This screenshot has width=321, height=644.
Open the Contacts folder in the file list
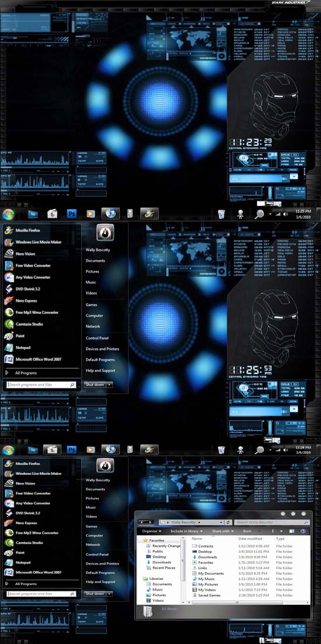205,546
